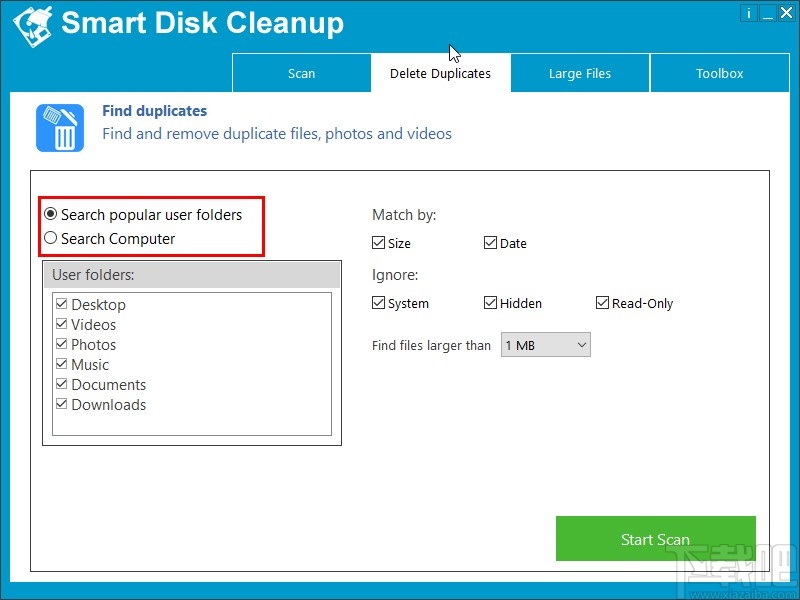This screenshot has width=800, height=600.
Task: Disable Ignore Hidden files checkbox
Action: 490,303
